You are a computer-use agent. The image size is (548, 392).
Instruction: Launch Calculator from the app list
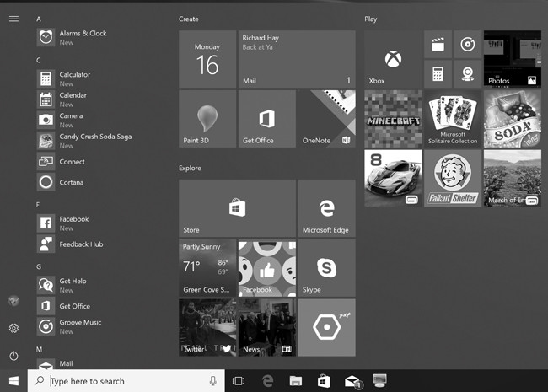click(83, 78)
